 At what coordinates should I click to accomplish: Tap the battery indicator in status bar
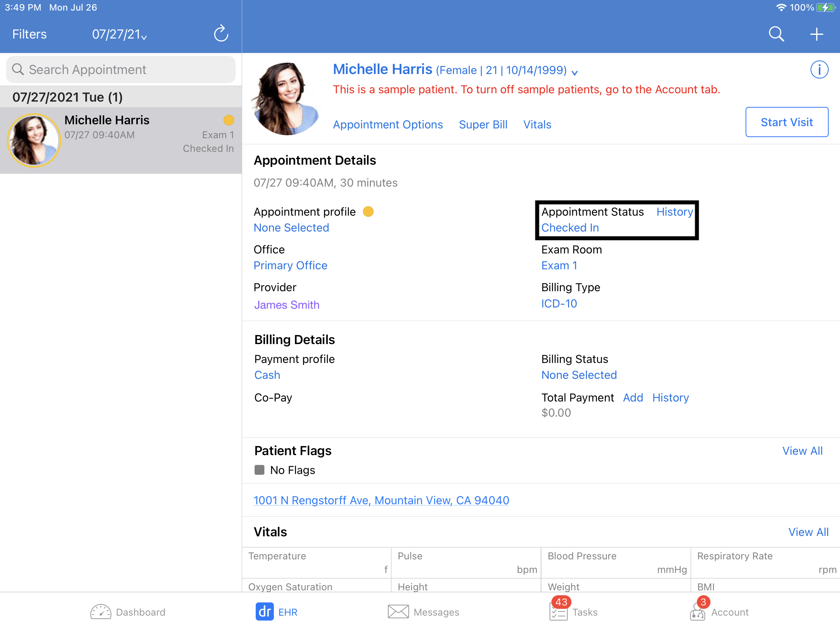pyautogui.click(x=826, y=7)
